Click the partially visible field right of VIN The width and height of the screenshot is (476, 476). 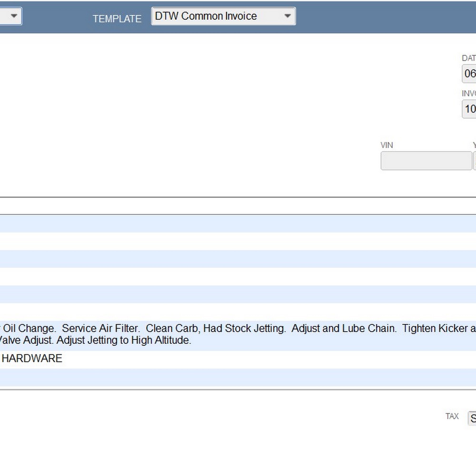click(x=475, y=161)
